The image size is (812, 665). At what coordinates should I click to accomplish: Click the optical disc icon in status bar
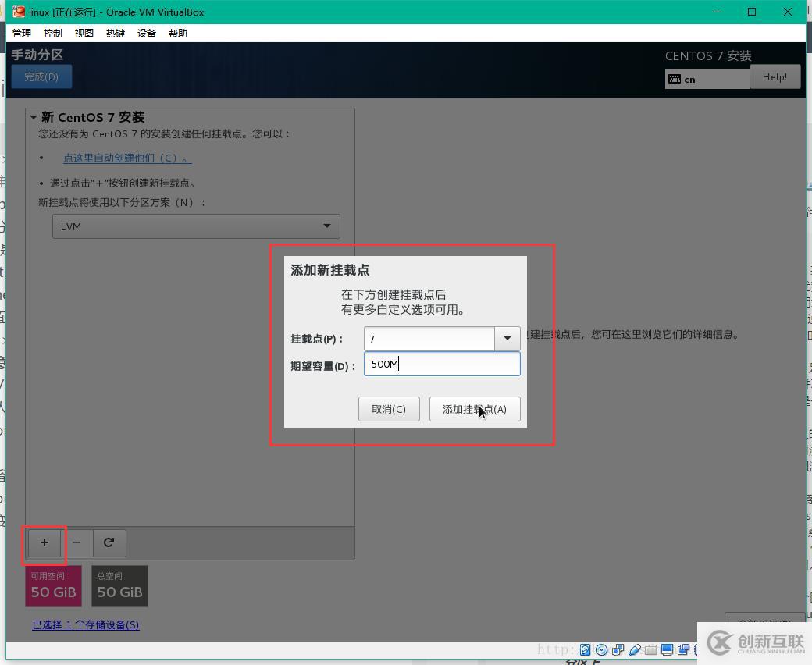click(602, 649)
